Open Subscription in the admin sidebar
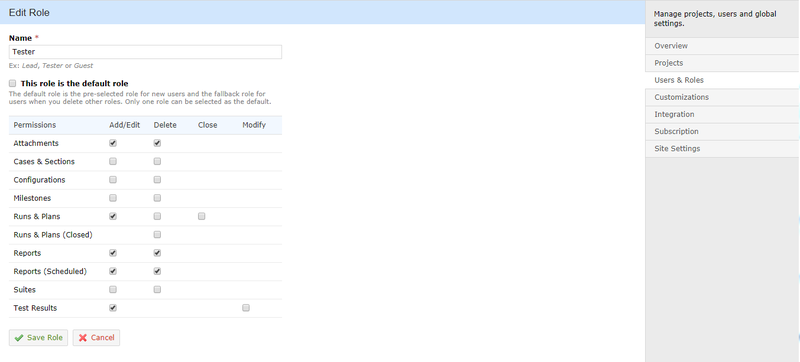Screen dimensions: 800x362 pyautogui.click(x=722, y=132)
